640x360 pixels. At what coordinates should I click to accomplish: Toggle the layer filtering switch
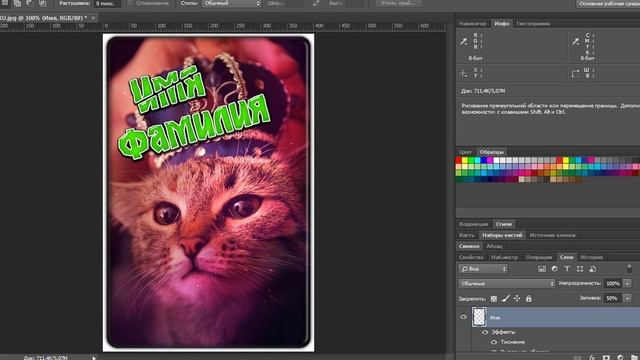629,269
